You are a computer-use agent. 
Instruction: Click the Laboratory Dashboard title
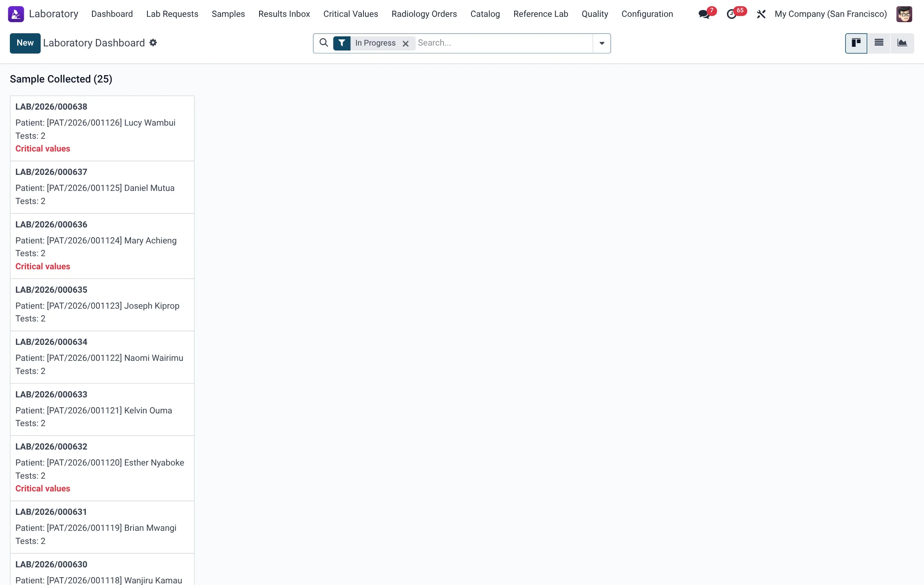tap(94, 43)
